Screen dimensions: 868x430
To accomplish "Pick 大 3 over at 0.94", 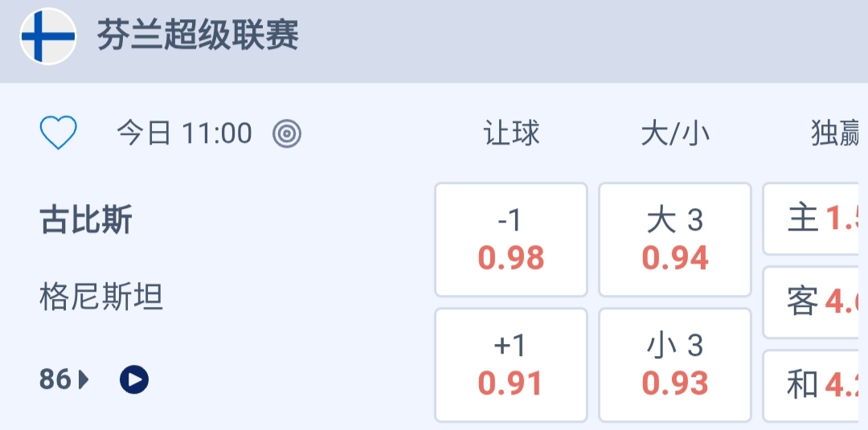I will (675, 240).
